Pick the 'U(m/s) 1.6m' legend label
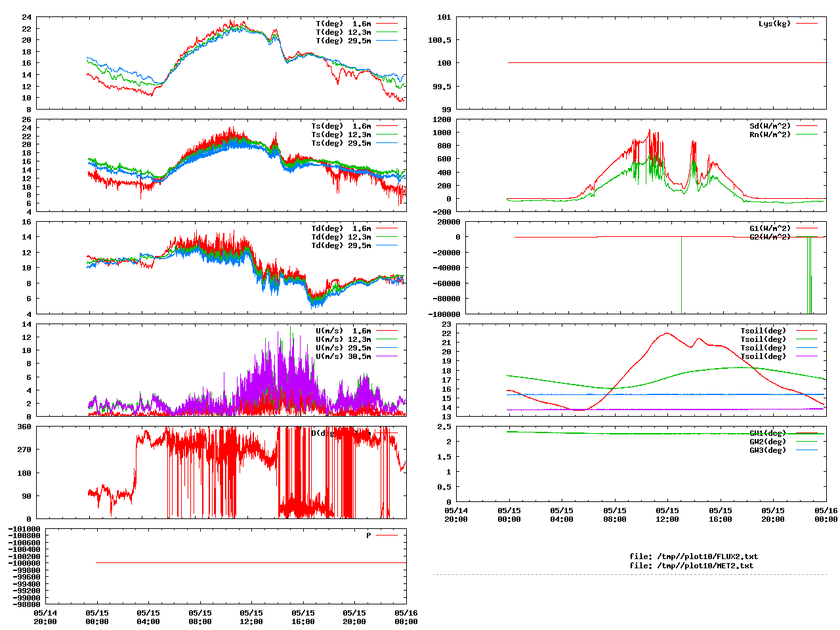The image size is (840, 630). tap(343, 331)
